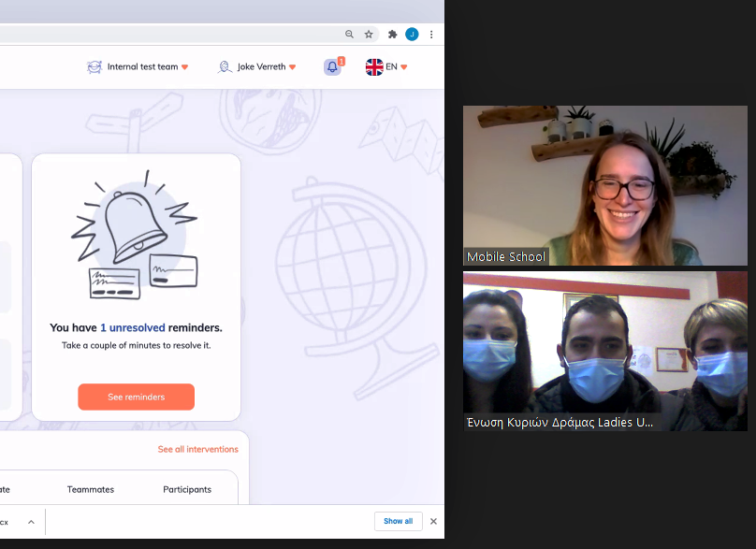
Task: Click the Joke Verreth user avatar icon
Action: pos(225,67)
